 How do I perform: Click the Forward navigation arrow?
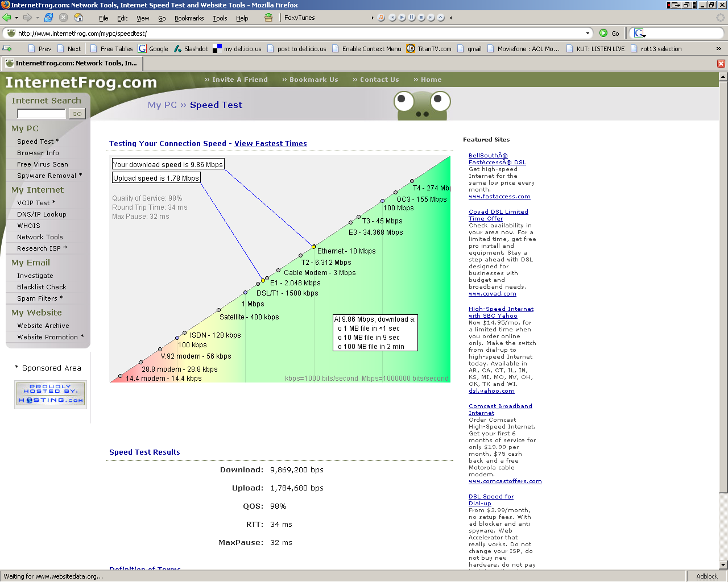27,18
